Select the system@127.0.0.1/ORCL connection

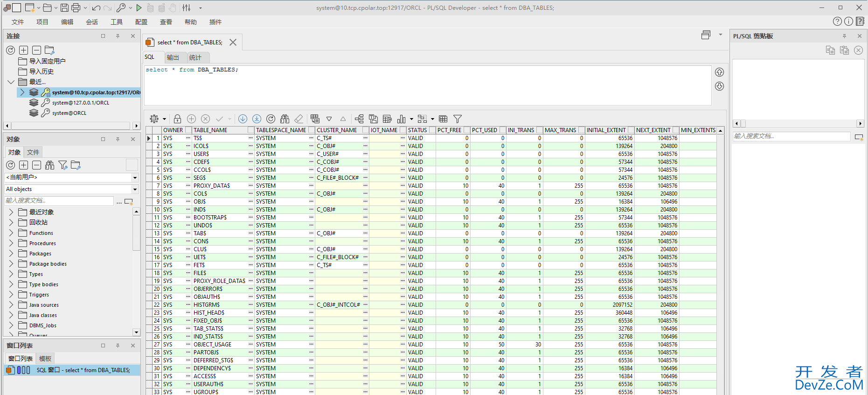pos(81,103)
